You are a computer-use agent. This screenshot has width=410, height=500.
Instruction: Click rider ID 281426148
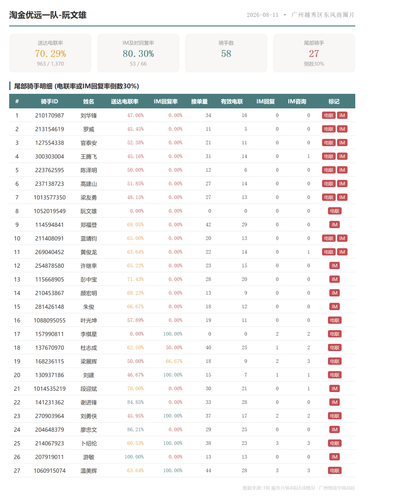click(50, 307)
